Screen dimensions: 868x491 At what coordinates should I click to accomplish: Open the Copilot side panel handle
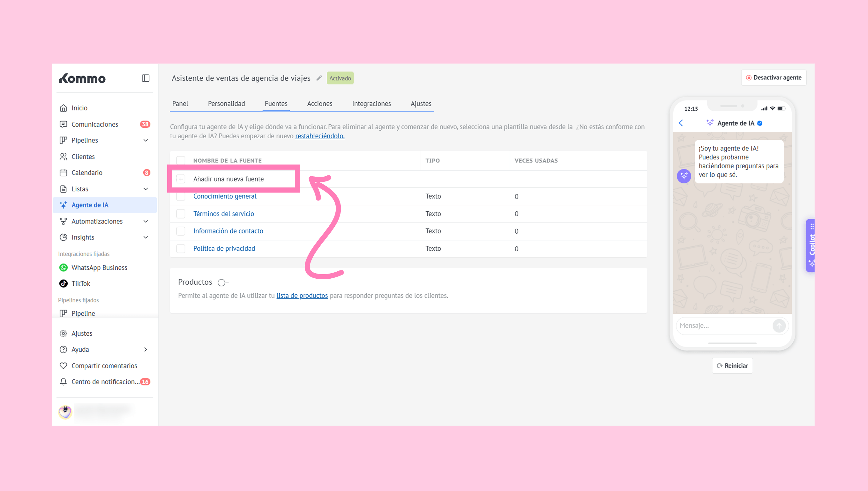811,245
